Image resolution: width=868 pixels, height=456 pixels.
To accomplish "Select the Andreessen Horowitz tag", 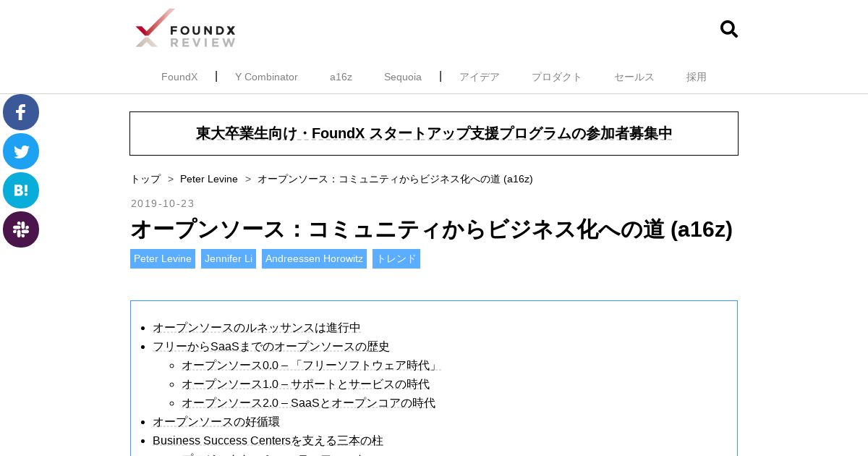I will (314, 258).
